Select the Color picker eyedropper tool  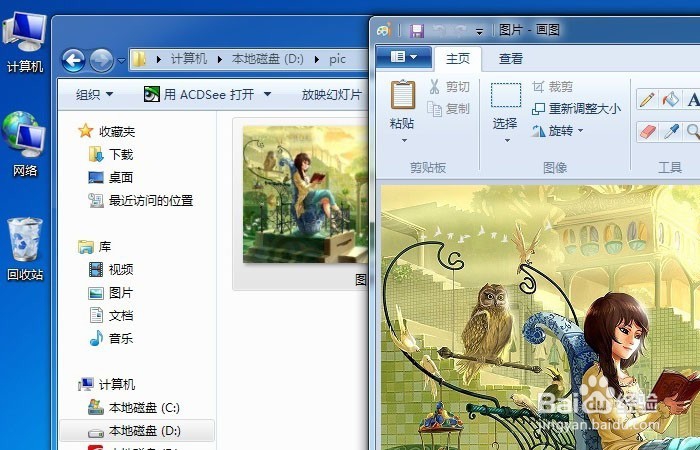coord(670,132)
